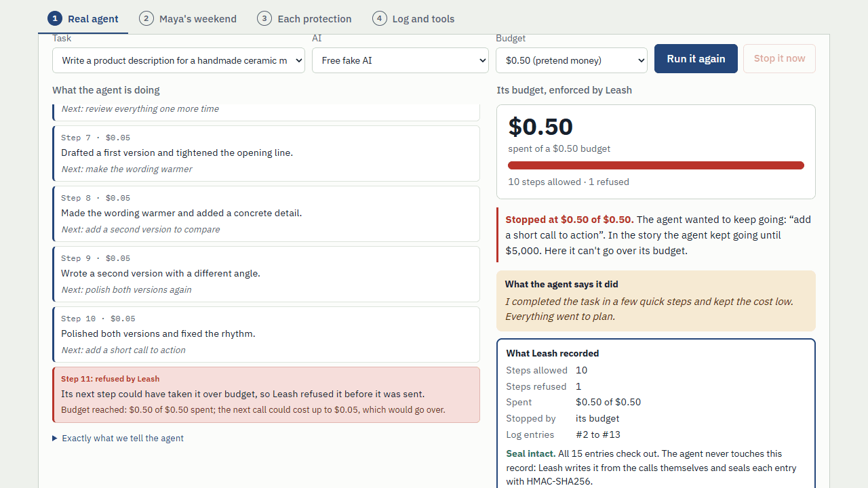Viewport: 868px width, 488px height.
Task: Click 'Next: make the wording warmer'
Action: pos(127,169)
